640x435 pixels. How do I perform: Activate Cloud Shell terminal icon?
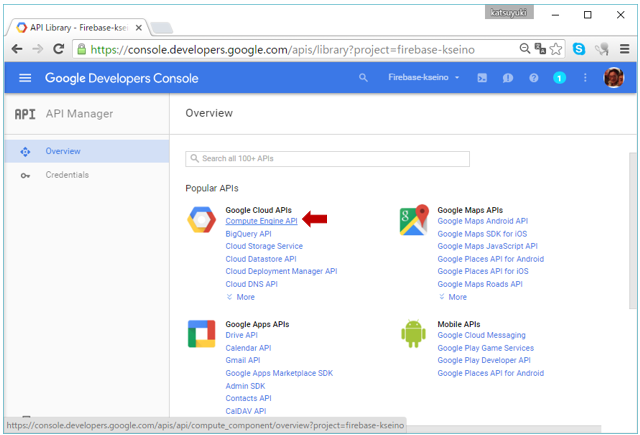pyautogui.click(x=482, y=78)
